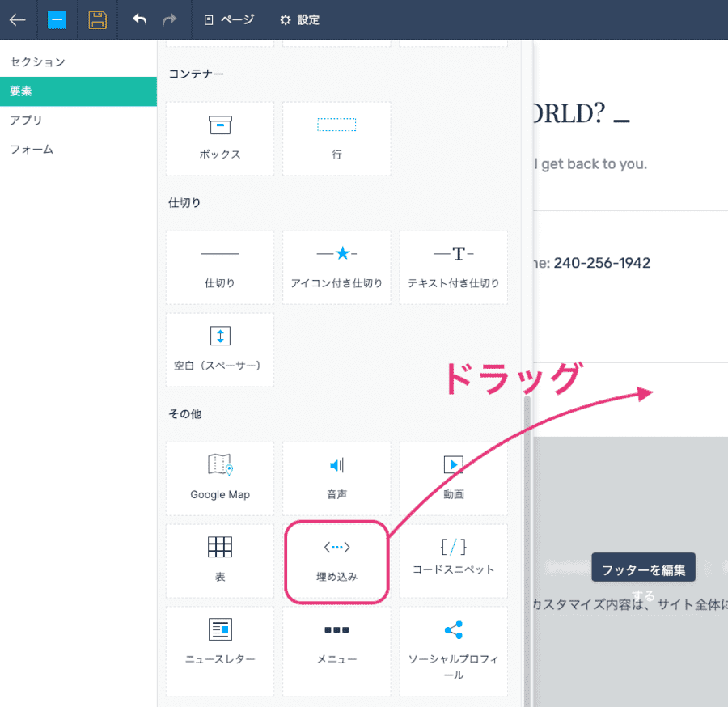Image resolution: width=728 pixels, height=707 pixels.
Task: Pick the アイコン付き仕切り divider element
Action: tap(336, 268)
